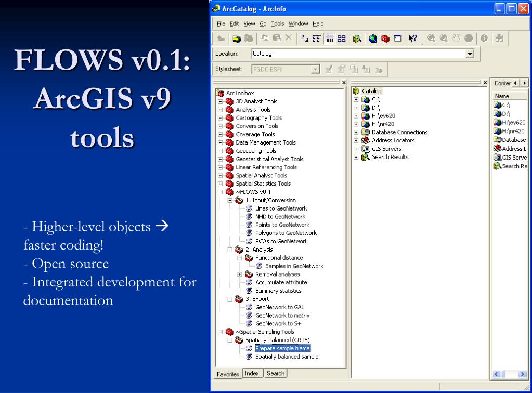
Task: Open the Window menu
Action: 298,24
